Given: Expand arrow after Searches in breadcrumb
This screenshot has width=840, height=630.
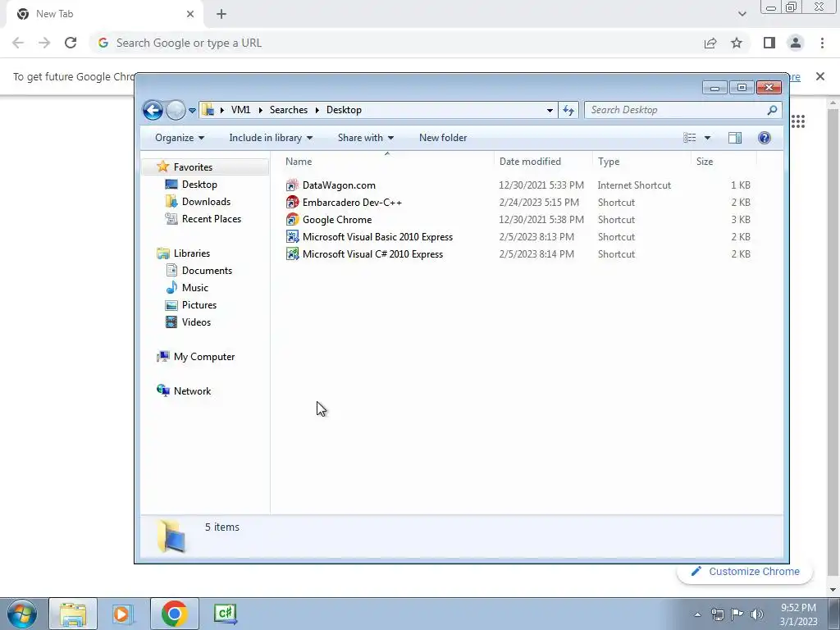Looking at the screenshot, I should [317, 110].
